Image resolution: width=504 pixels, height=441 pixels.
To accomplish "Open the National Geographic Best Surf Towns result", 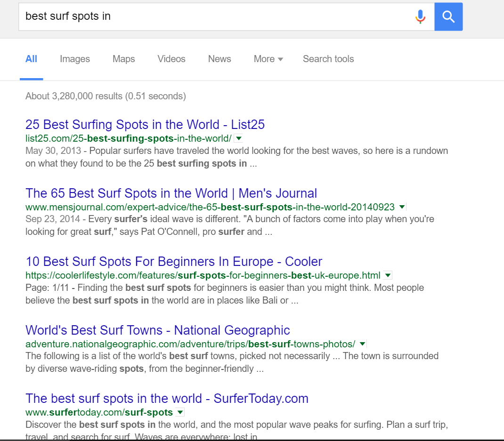I will tap(157, 330).
